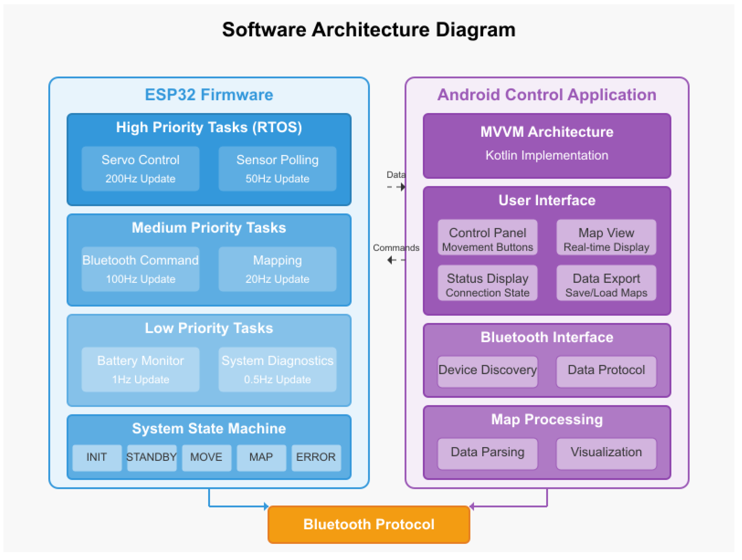Select the Sensor Polling block
Screen dimensions: 742x560
[x=277, y=169]
